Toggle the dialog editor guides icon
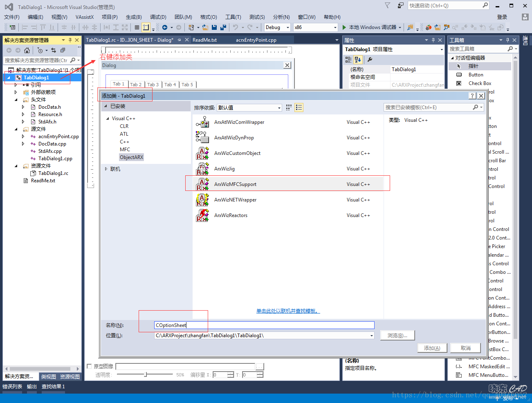532x403 pixels. [x=146, y=27]
